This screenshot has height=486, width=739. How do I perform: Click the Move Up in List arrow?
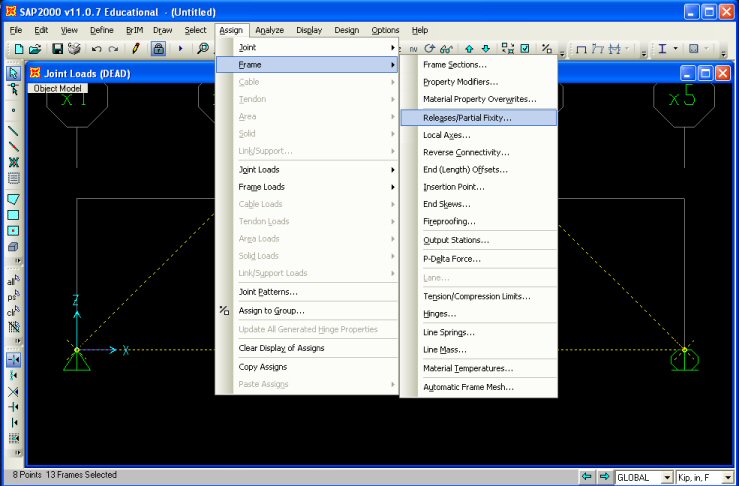469,49
